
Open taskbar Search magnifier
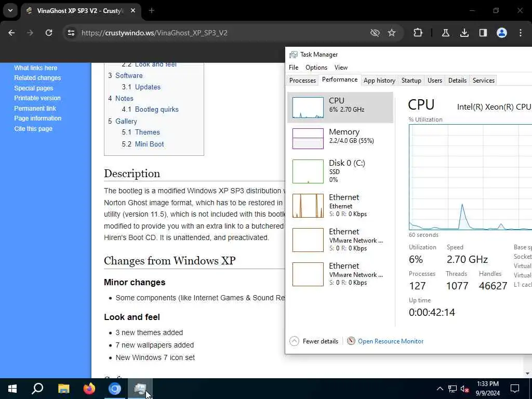point(37,389)
